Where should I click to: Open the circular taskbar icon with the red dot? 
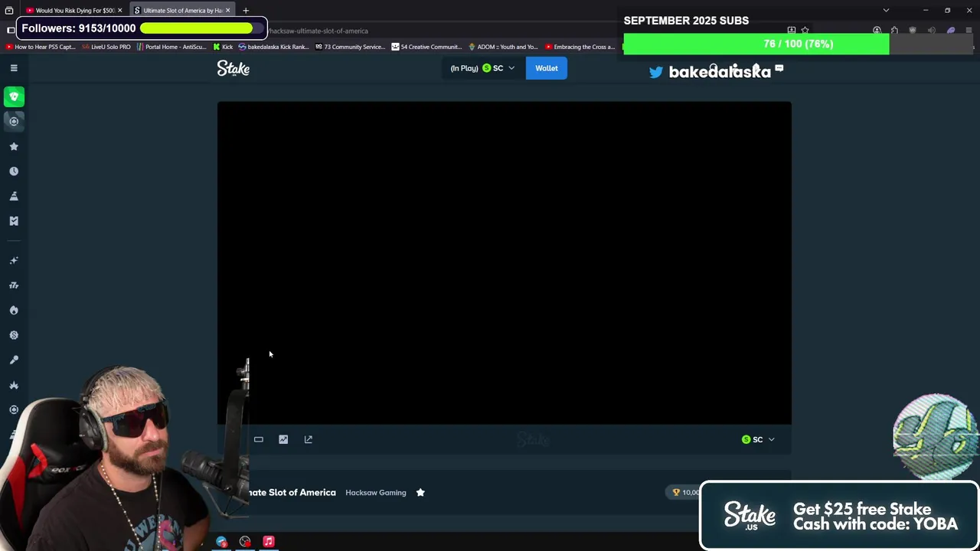click(x=245, y=542)
